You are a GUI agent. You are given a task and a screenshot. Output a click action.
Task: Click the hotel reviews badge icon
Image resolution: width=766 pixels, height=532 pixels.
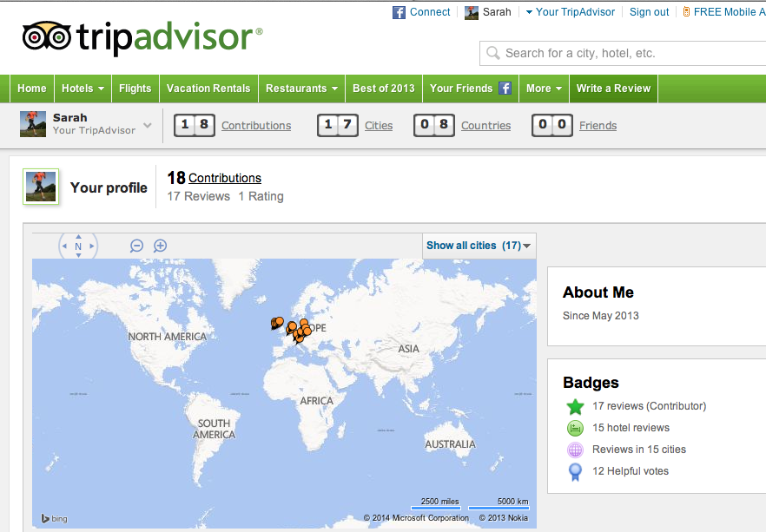574,428
